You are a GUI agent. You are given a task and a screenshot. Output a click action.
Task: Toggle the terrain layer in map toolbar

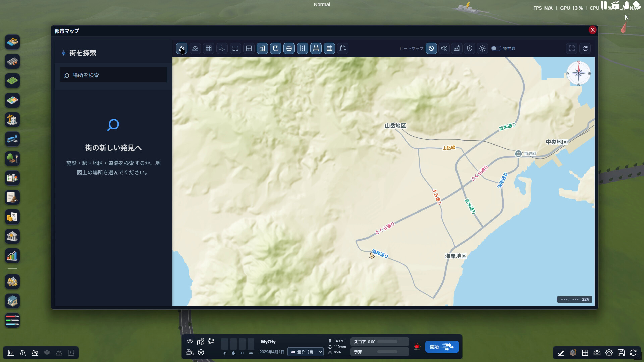click(181, 48)
